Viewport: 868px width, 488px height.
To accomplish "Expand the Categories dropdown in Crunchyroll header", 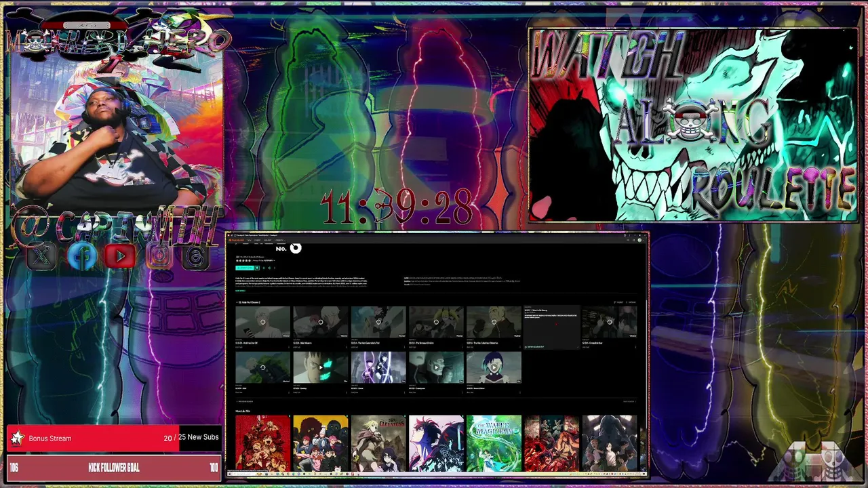I will [x=279, y=240].
